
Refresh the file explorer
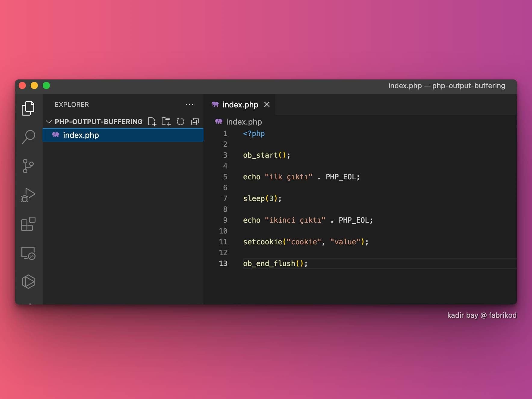click(180, 122)
